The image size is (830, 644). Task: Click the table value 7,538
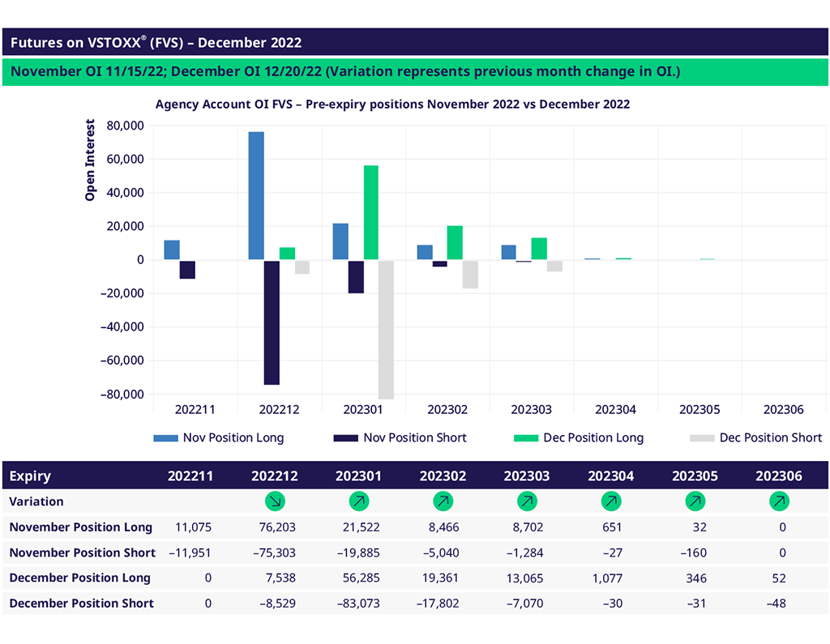pos(280,578)
